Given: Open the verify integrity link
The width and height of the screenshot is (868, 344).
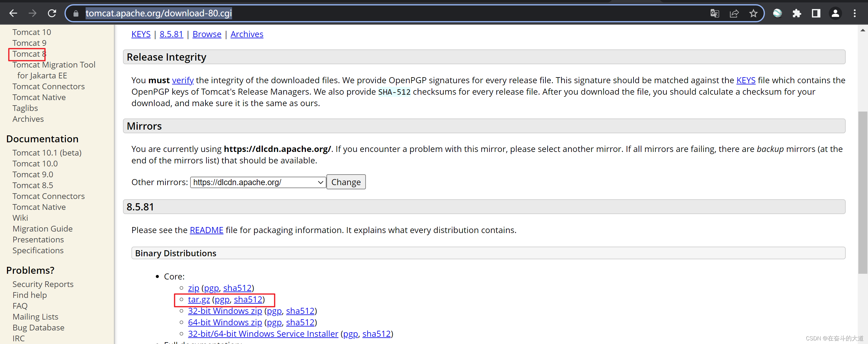Looking at the screenshot, I should click(x=183, y=80).
